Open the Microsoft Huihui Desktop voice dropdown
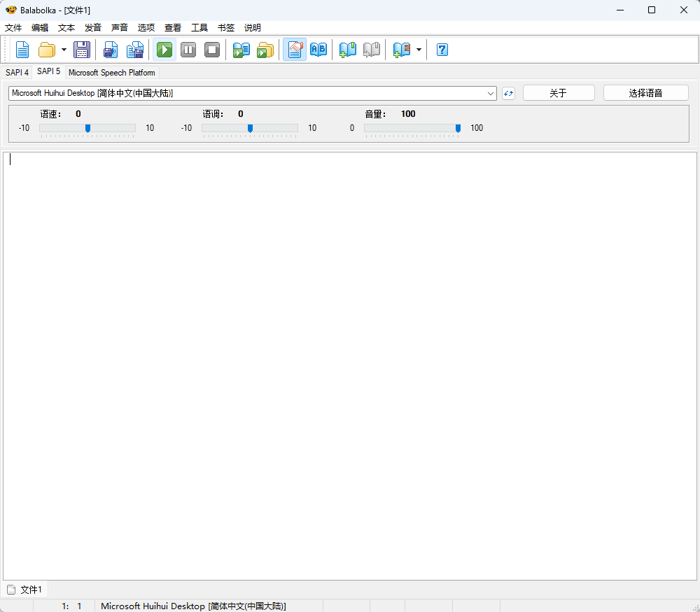This screenshot has height=612, width=700. pos(253,93)
